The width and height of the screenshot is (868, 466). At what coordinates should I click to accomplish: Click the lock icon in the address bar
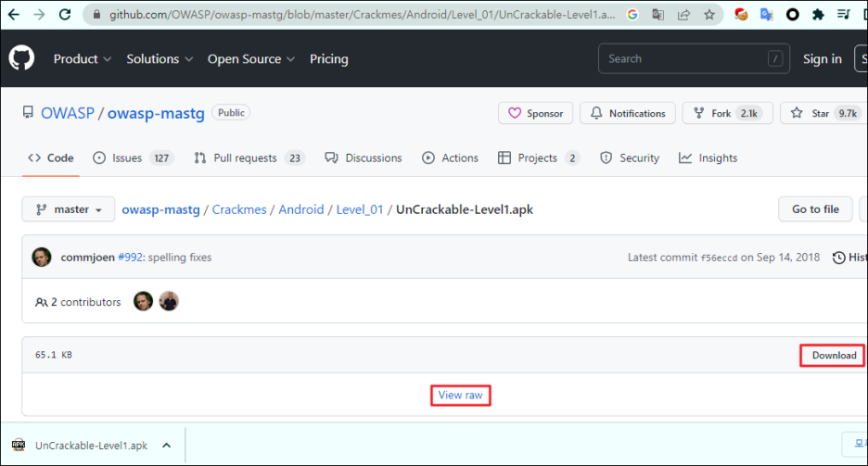pos(96,15)
